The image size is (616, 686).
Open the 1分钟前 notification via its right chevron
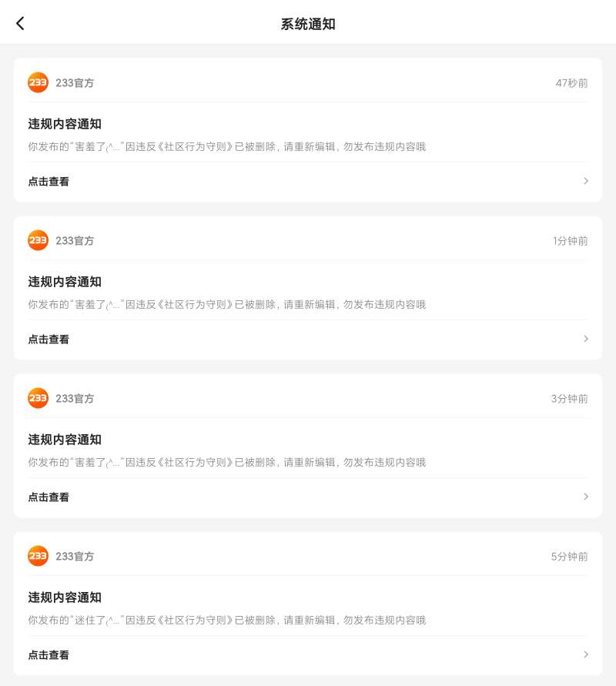click(586, 339)
